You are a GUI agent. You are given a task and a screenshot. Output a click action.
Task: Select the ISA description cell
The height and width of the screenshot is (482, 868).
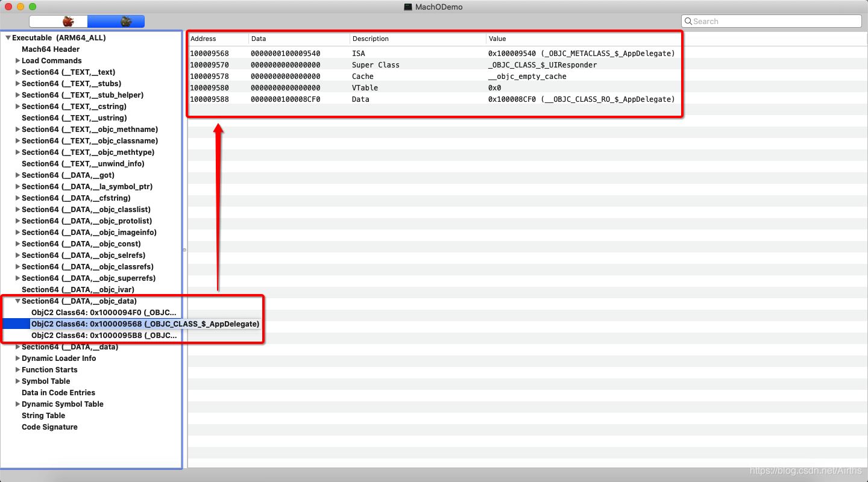[x=359, y=54]
